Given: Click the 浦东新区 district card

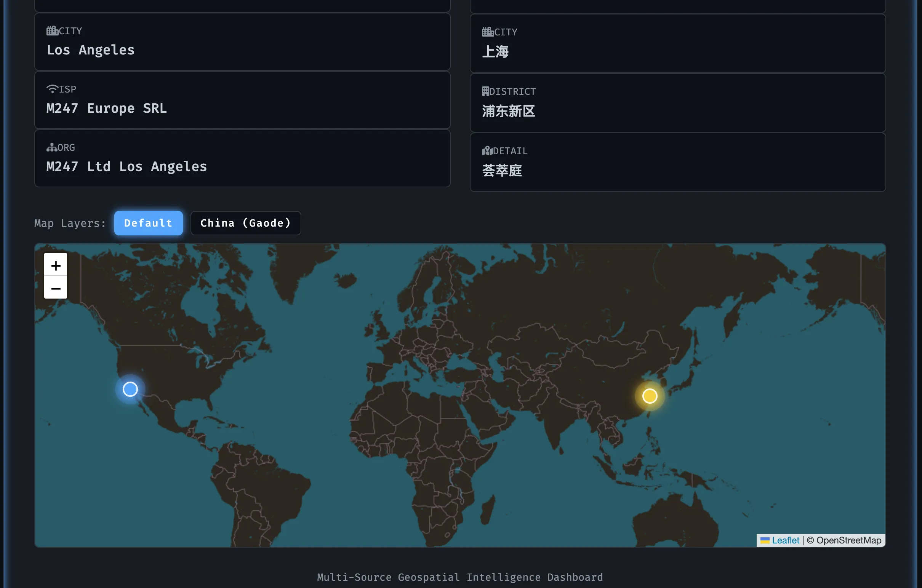Looking at the screenshot, I should (x=677, y=103).
